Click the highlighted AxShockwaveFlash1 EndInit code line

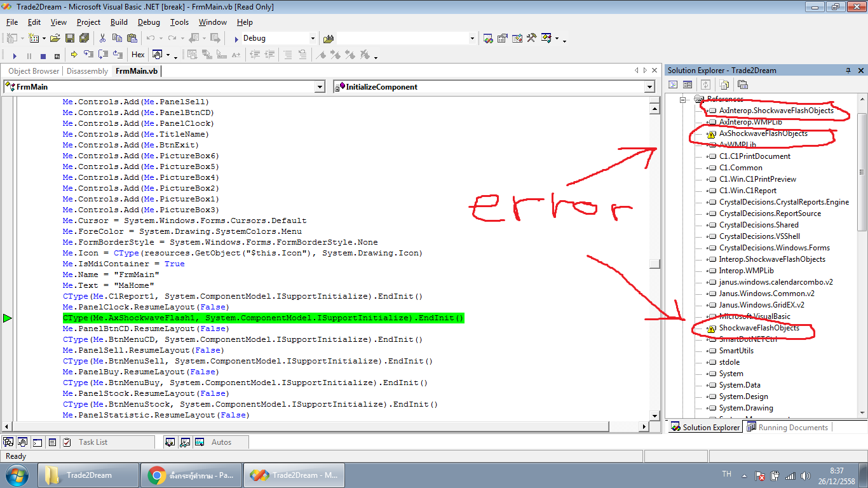click(263, 318)
